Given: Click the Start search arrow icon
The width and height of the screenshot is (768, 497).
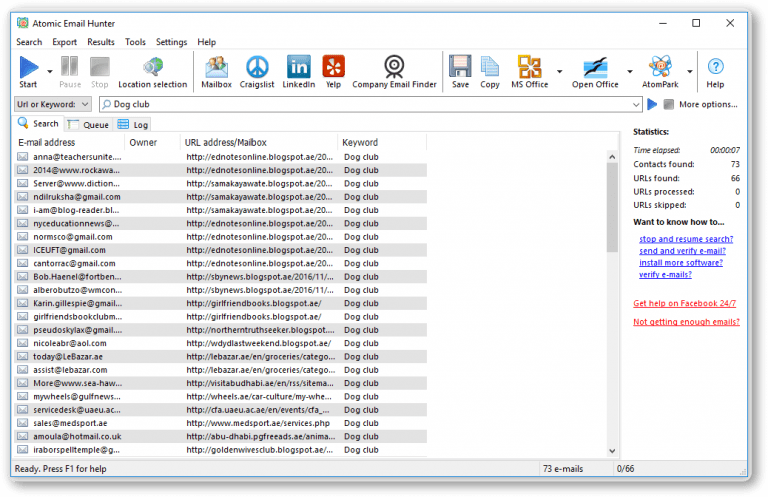Looking at the screenshot, I should point(28,68).
